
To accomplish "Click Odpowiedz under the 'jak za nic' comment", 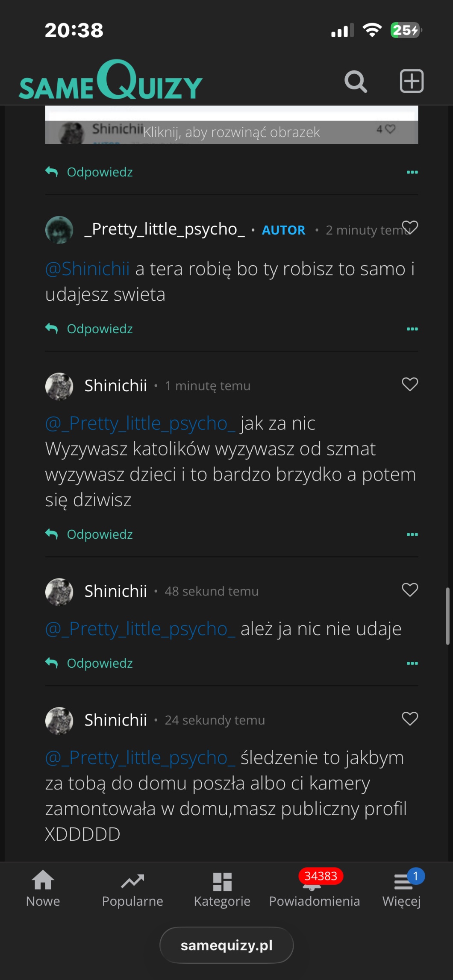I will point(99,534).
